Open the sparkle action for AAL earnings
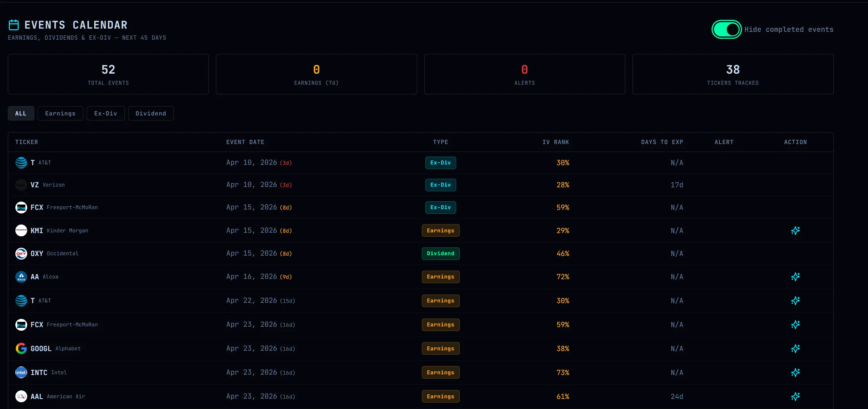 (795, 396)
